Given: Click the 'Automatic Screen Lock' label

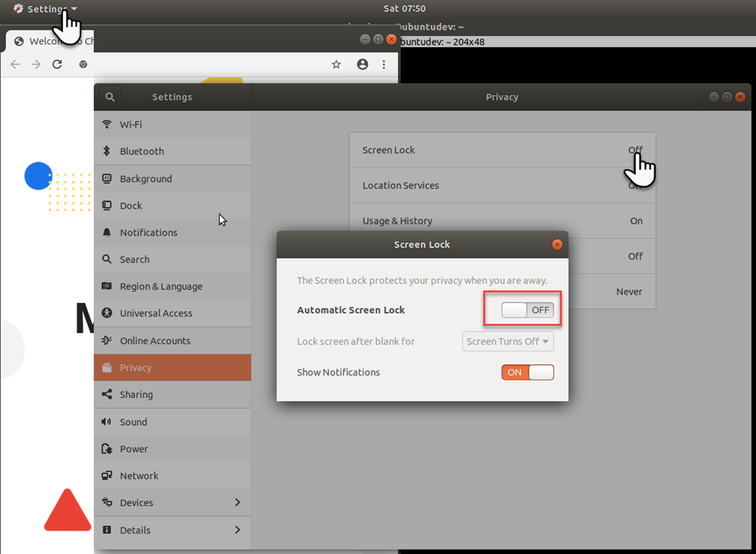Looking at the screenshot, I should tap(351, 310).
